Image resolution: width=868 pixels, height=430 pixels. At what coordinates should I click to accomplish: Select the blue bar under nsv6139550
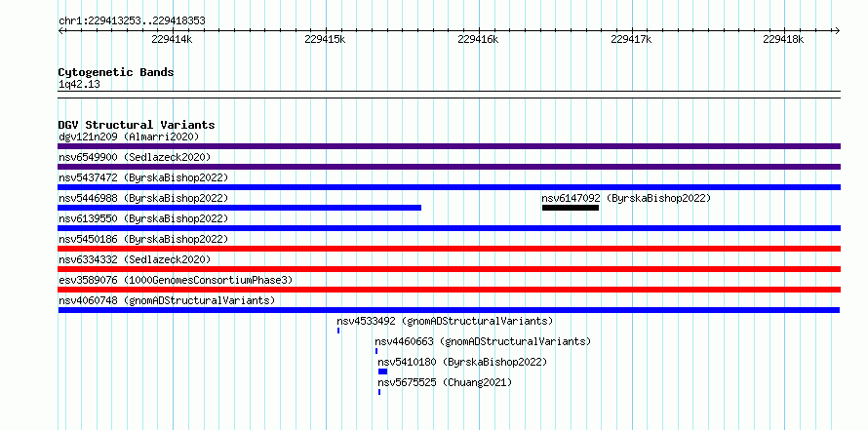pos(449,228)
